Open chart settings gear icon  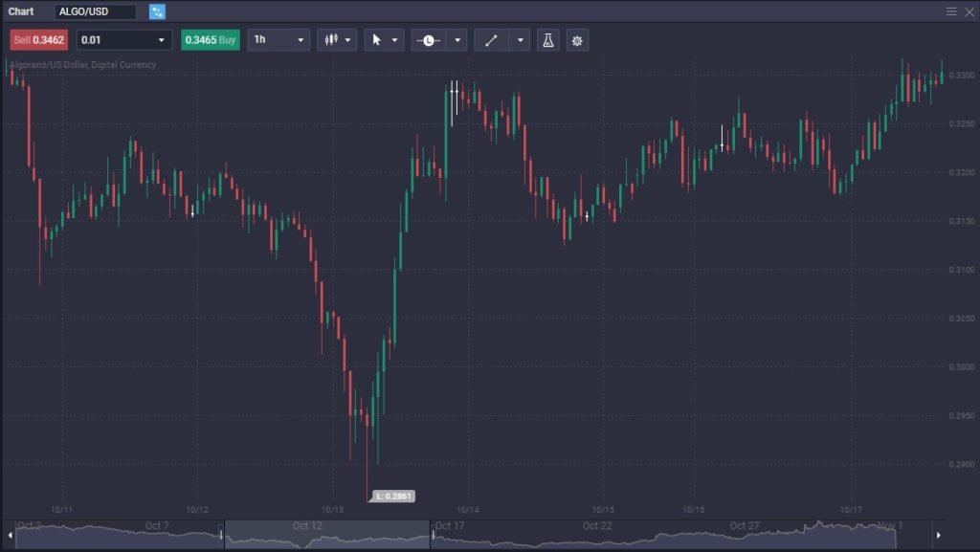577,40
